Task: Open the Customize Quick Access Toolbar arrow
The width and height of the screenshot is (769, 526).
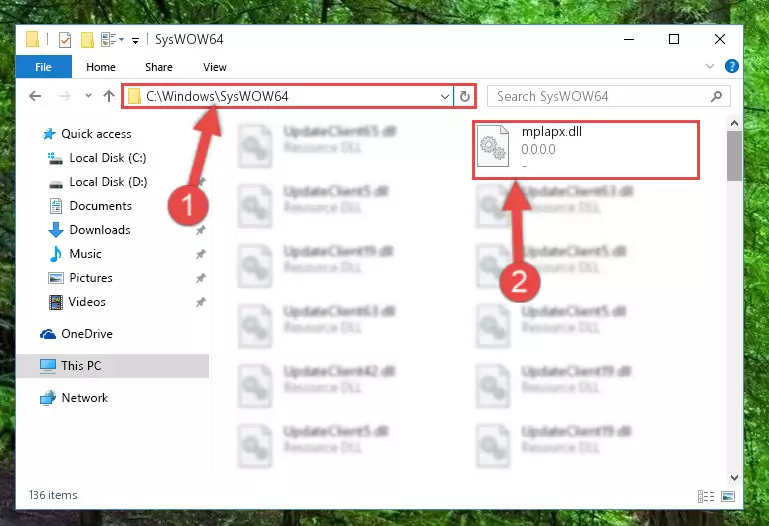Action: (135, 40)
